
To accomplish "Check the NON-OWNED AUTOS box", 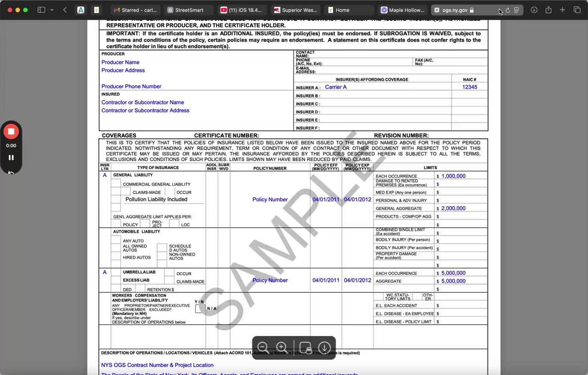I will (162, 256).
